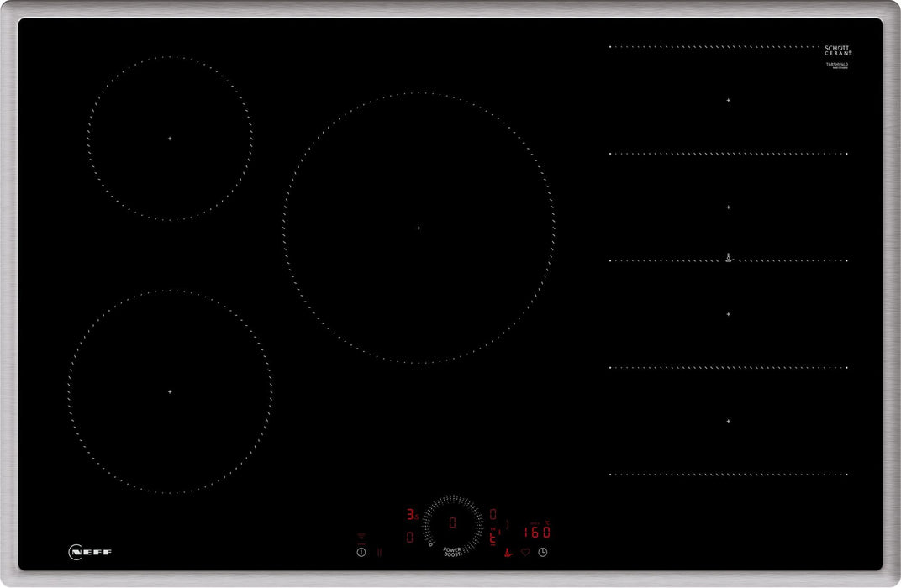Select the rear-left cooking zone cross

[169, 137]
